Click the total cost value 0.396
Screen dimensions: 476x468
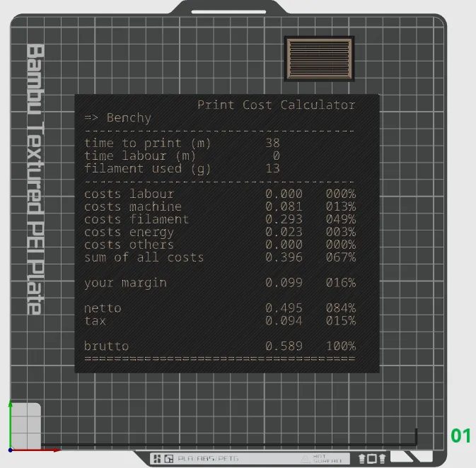point(284,257)
